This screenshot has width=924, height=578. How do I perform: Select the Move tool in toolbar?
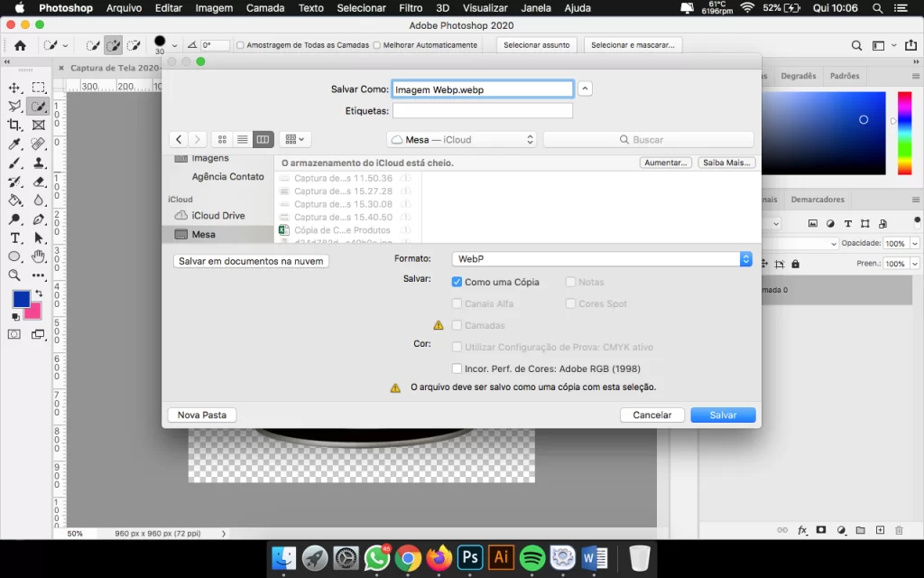14,88
